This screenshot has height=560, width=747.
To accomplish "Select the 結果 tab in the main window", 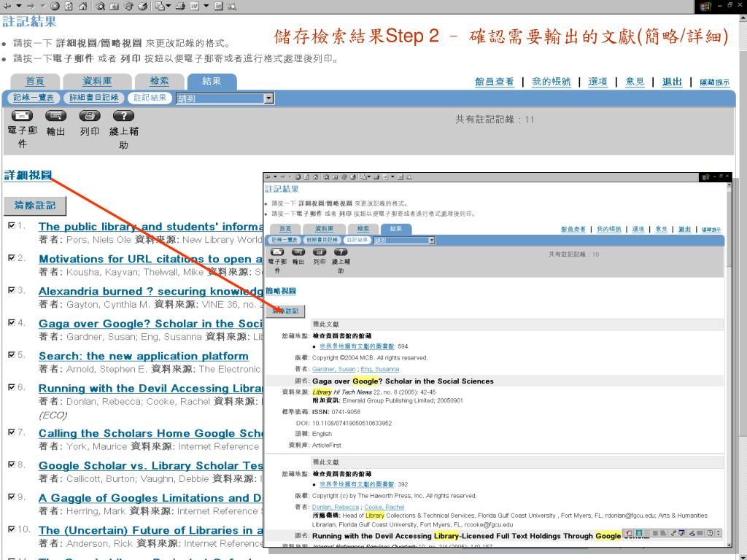I will [x=212, y=81].
